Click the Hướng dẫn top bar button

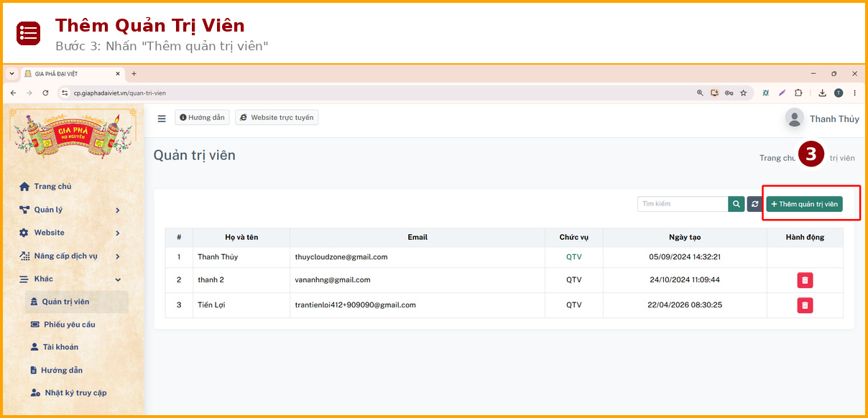[202, 118]
